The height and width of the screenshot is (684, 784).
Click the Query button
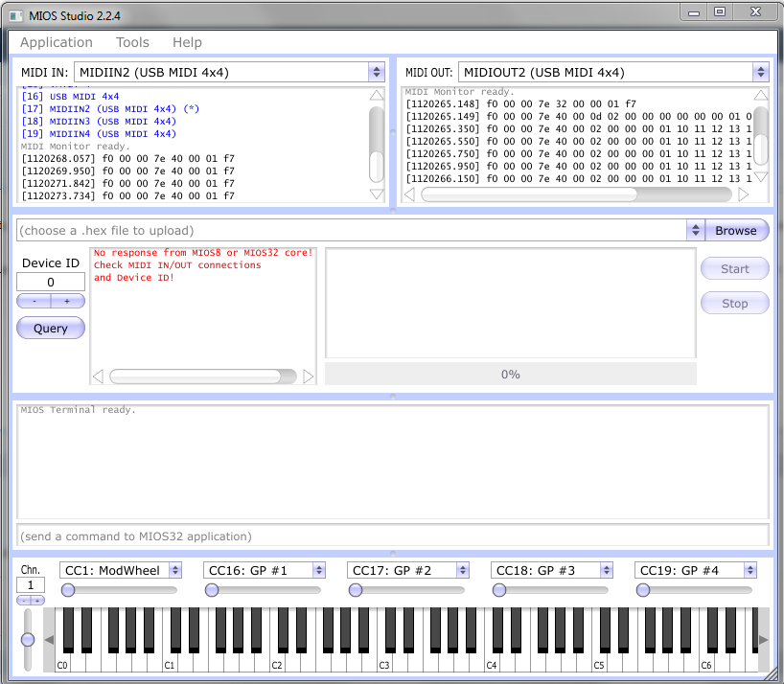point(51,328)
